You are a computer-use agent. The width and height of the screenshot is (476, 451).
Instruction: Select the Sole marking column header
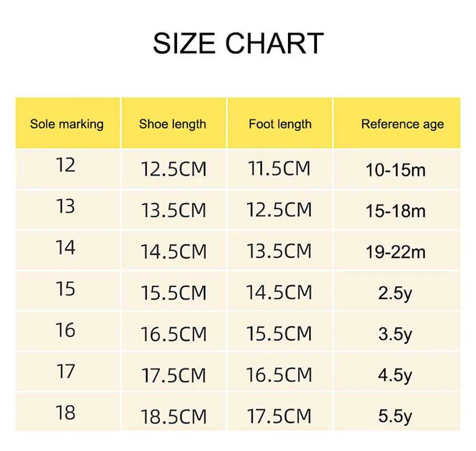pyautogui.click(x=67, y=124)
